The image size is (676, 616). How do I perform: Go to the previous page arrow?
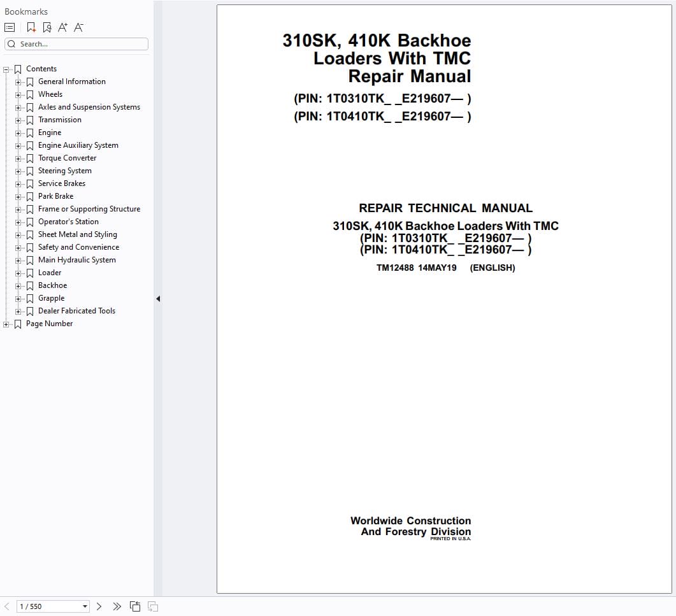point(7,606)
